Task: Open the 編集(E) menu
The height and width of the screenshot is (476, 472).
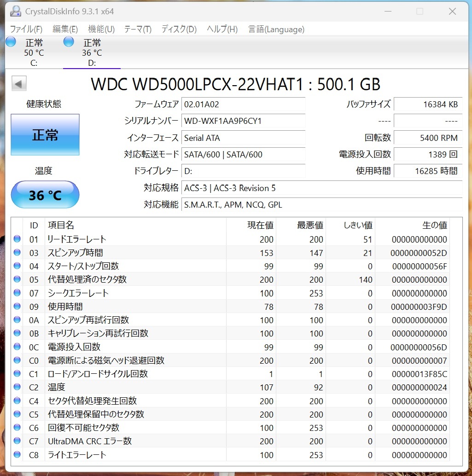Action: click(65, 29)
